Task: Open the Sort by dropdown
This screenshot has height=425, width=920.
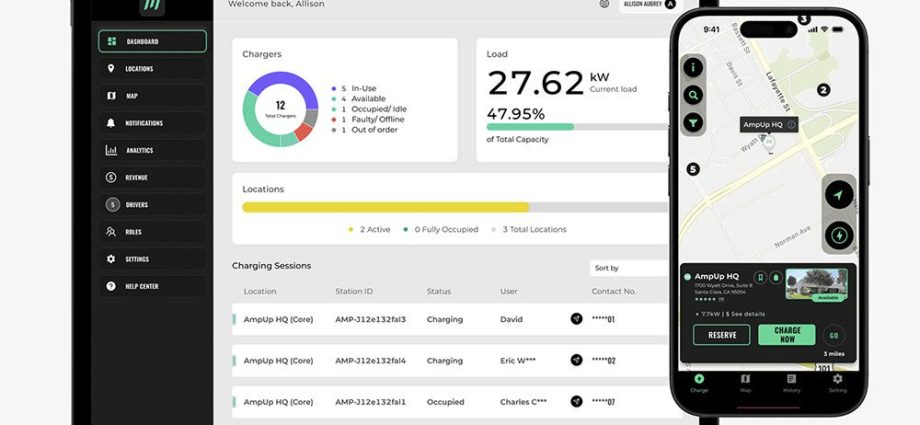Action: pos(629,268)
